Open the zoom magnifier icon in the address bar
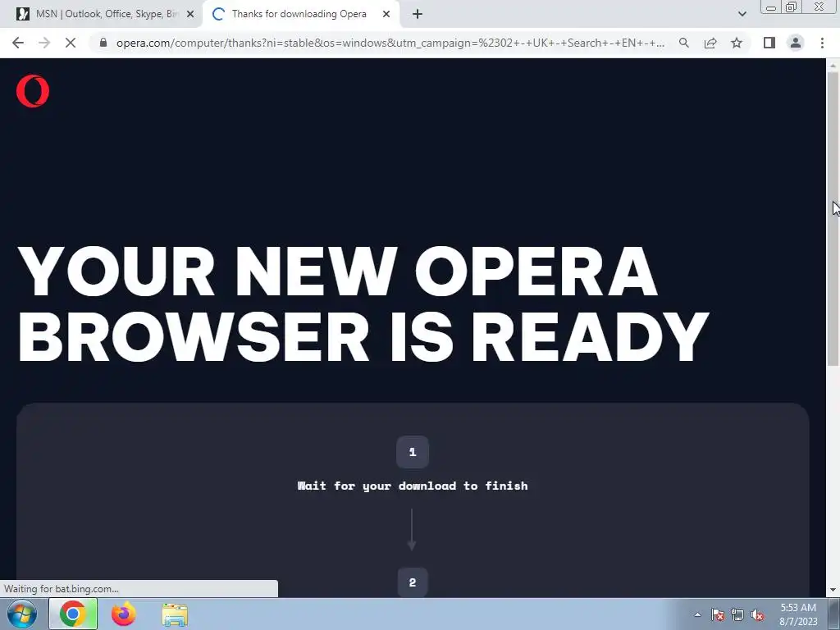The width and height of the screenshot is (840, 630). coord(684,43)
